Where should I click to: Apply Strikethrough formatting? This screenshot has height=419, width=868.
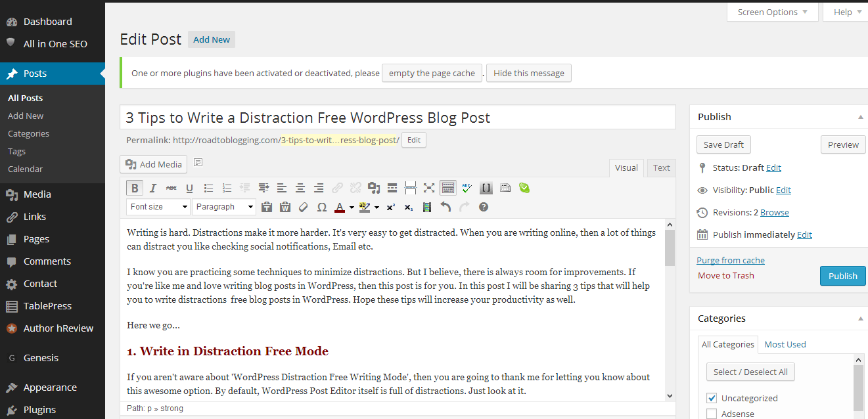pos(171,188)
